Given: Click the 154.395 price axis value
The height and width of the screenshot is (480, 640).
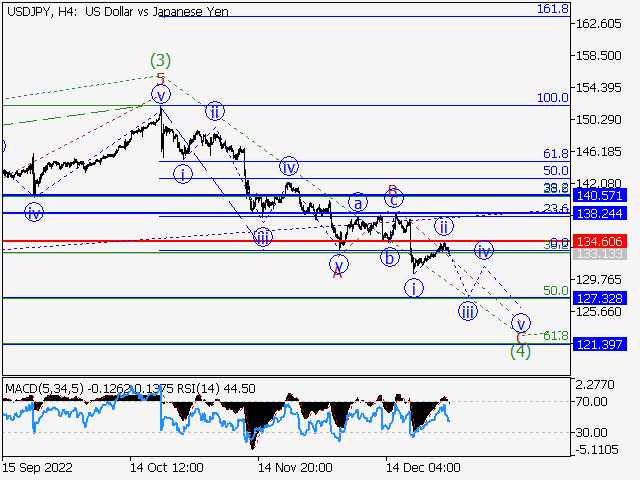Looking at the screenshot, I should [598, 88].
